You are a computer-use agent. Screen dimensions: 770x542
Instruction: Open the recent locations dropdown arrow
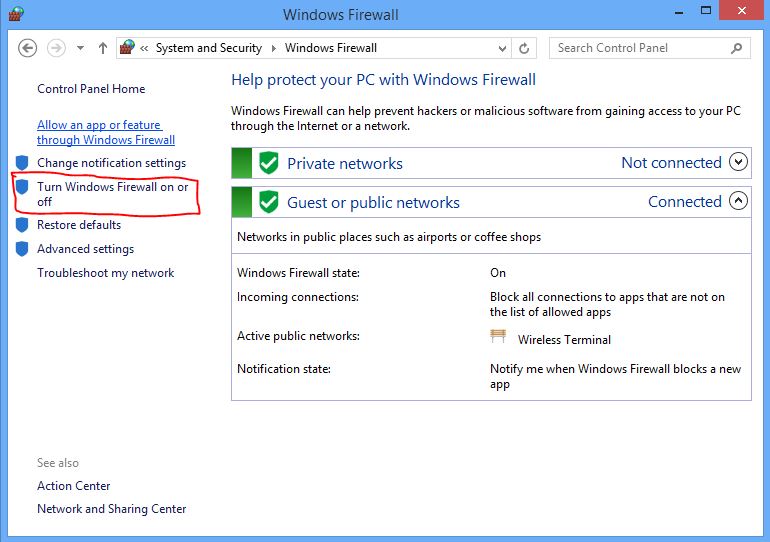pos(80,48)
